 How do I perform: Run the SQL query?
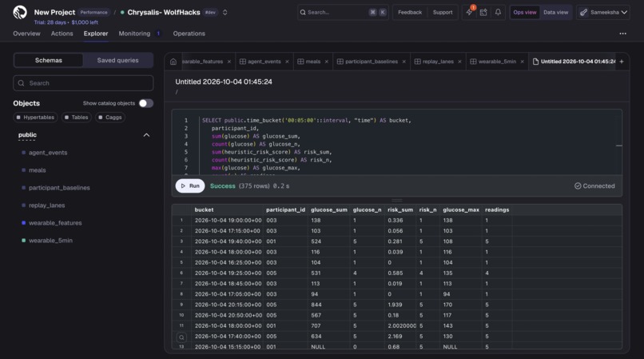pos(190,185)
